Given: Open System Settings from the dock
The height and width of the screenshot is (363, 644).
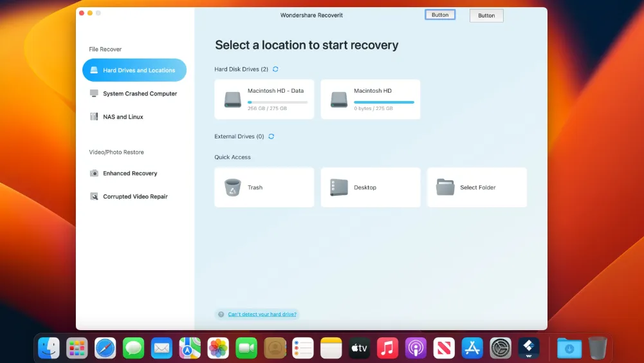Looking at the screenshot, I should pyautogui.click(x=501, y=348).
